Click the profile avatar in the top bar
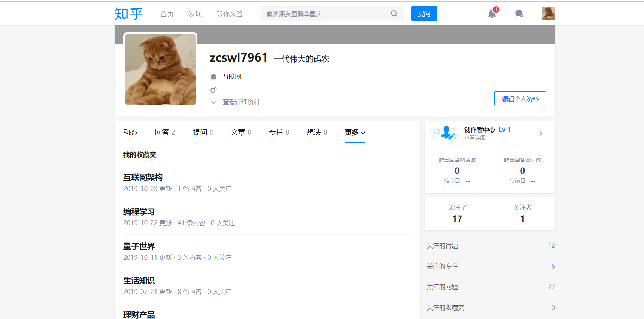The height and width of the screenshot is (319, 644). 548,13
